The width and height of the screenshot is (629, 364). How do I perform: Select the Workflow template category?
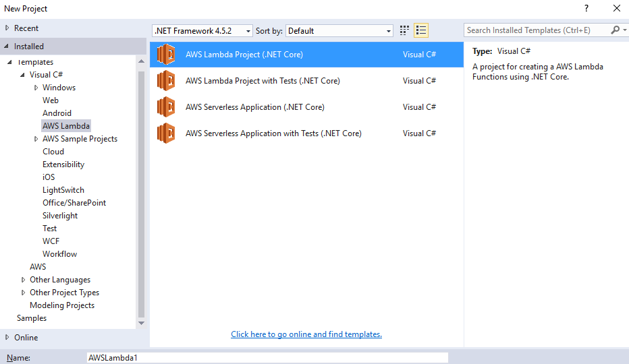pyautogui.click(x=60, y=254)
